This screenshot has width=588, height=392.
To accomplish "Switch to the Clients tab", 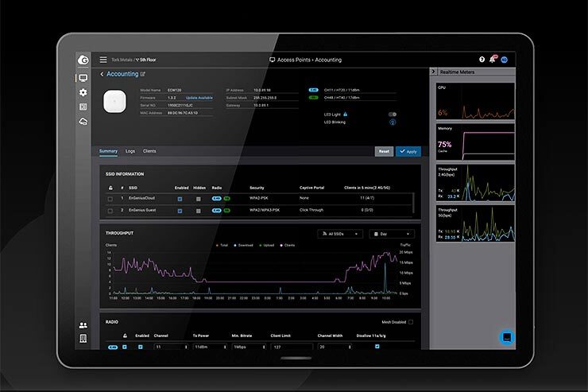I will [149, 150].
